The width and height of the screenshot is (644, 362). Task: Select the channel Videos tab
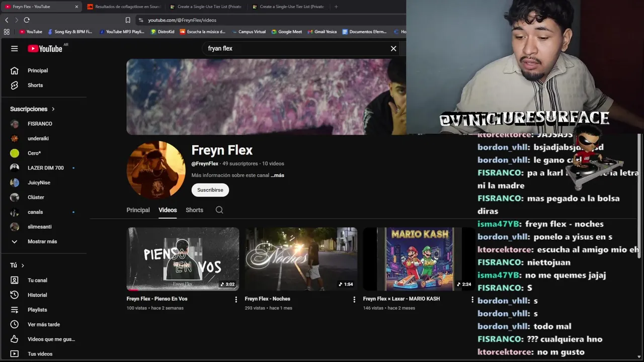point(168,210)
